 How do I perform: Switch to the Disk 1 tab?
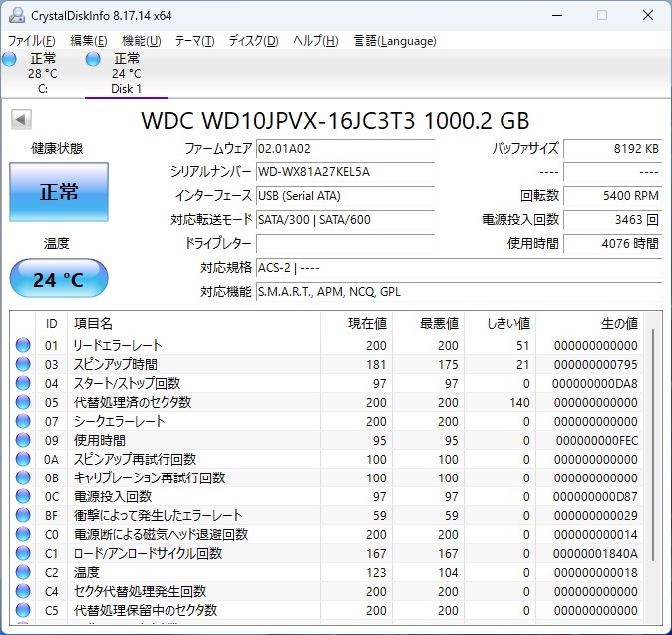click(x=126, y=74)
